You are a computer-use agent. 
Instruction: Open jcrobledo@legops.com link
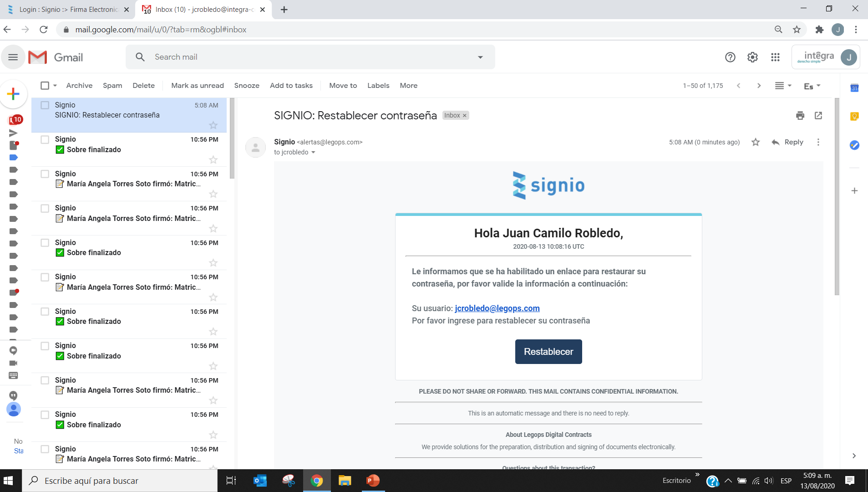497,308
